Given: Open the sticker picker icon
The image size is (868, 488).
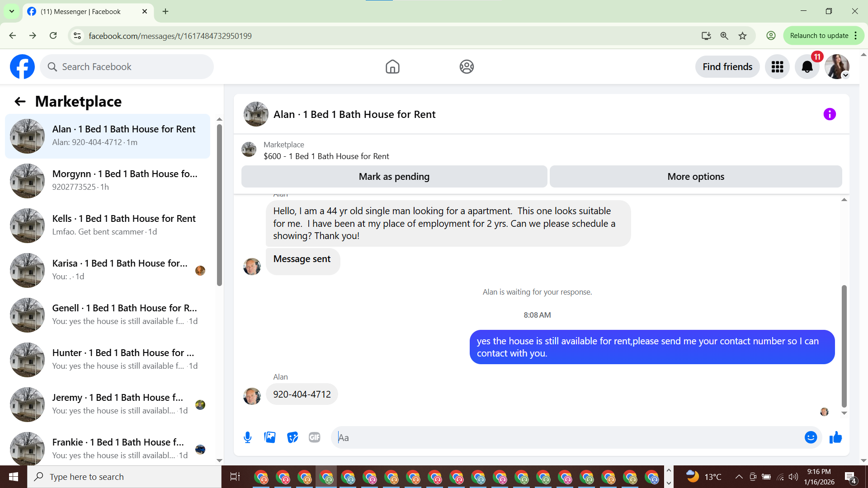Looking at the screenshot, I should (x=292, y=437).
